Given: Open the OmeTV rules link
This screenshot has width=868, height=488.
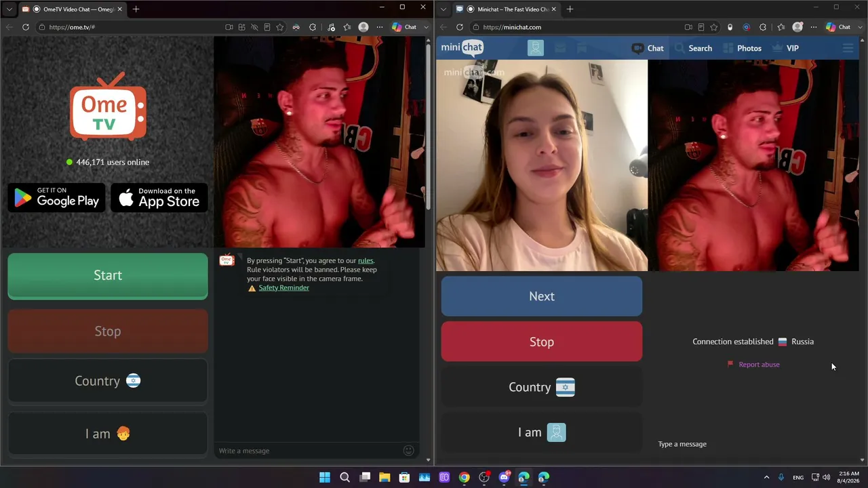Looking at the screenshot, I should (x=366, y=260).
